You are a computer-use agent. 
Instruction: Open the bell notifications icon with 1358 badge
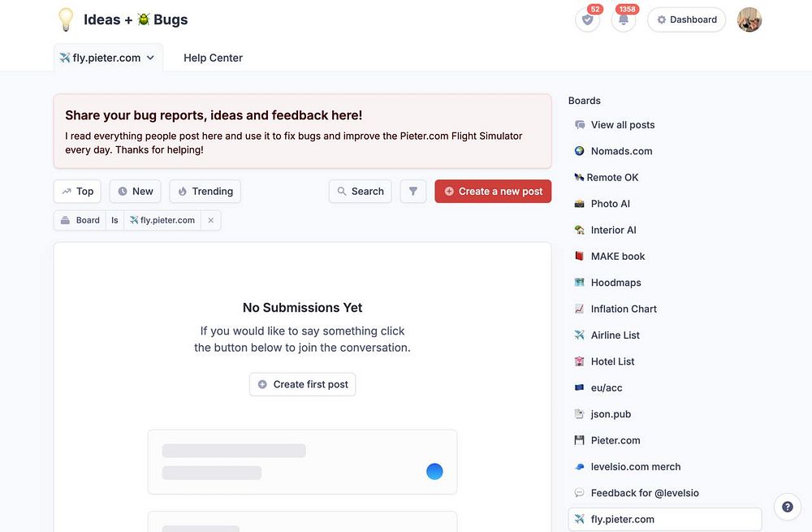pyautogui.click(x=624, y=19)
